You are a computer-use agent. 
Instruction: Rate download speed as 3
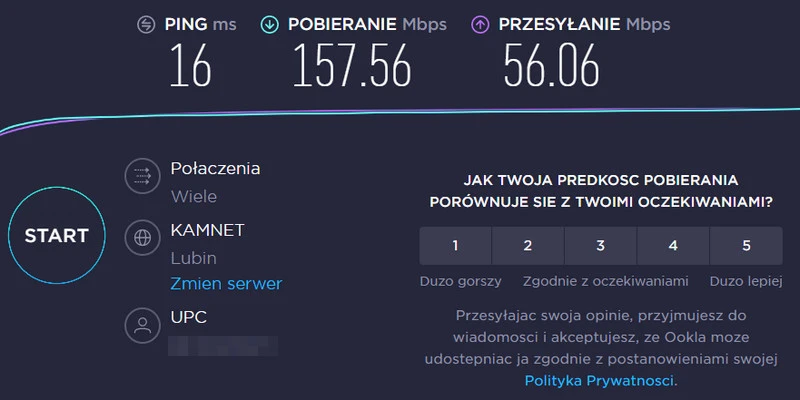(600, 246)
